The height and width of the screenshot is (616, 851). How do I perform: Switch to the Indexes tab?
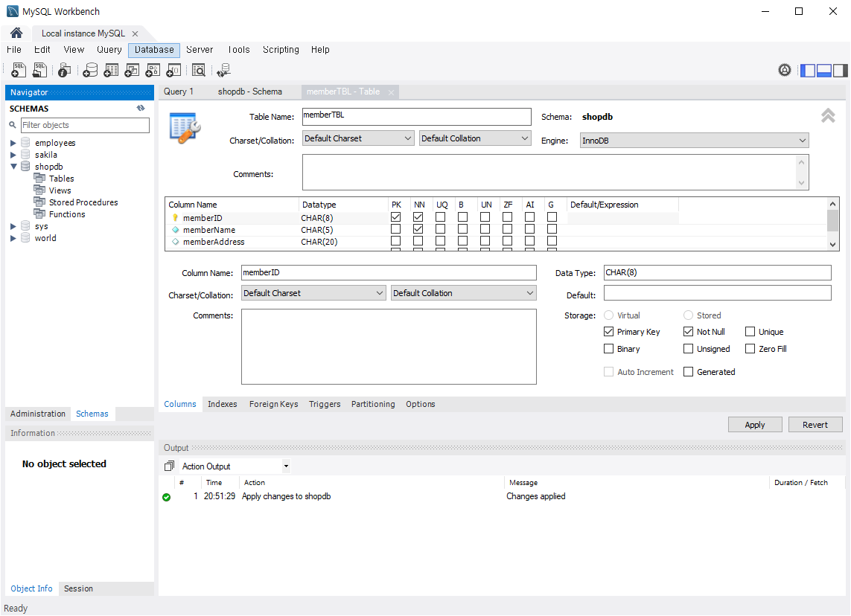pos(223,404)
